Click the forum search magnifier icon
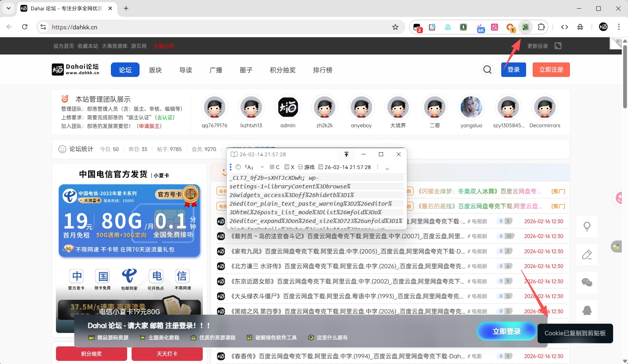 point(487,70)
